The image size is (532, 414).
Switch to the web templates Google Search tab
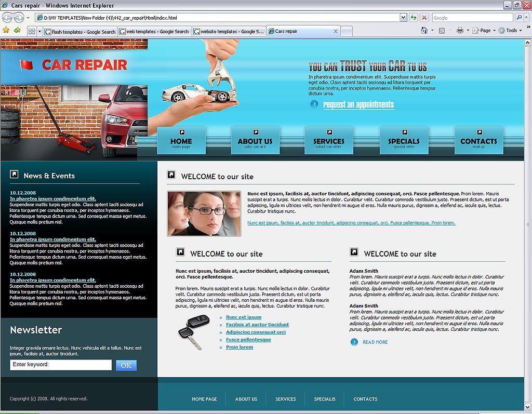tap(154, 32)
